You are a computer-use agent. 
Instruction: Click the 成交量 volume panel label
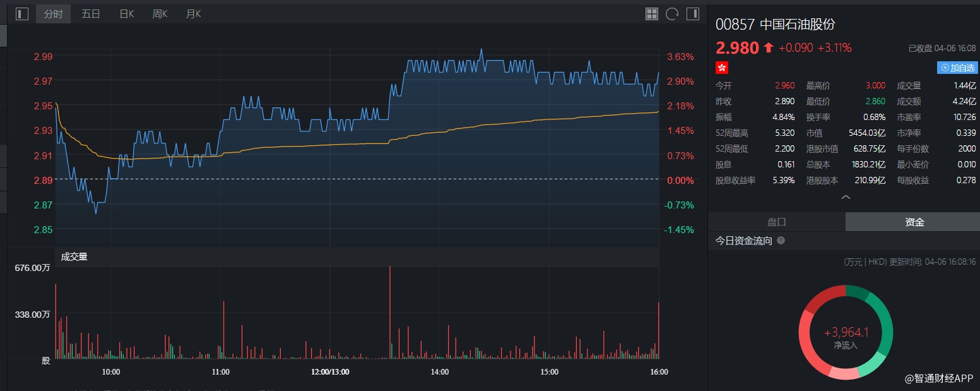(x=74, y=256)
